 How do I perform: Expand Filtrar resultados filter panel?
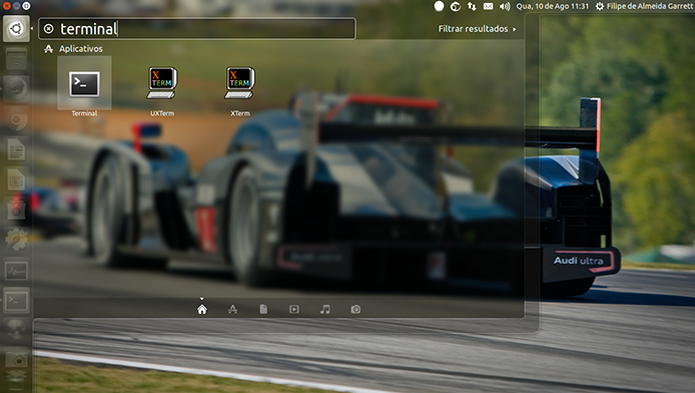pyautogui.click(x=477, y=29)
